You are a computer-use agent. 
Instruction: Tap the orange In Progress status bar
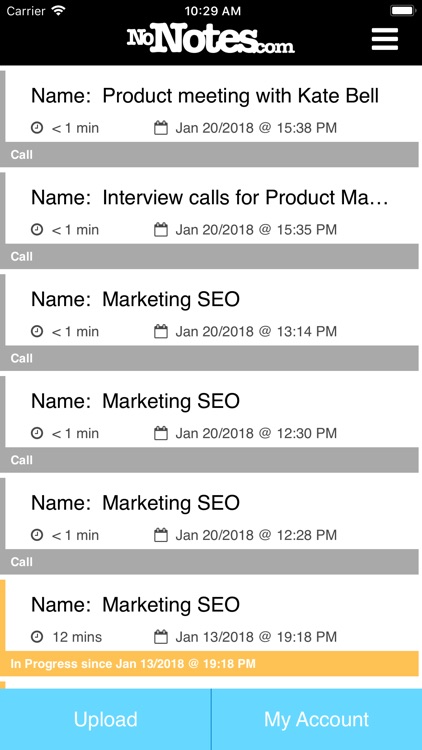pyautogui.click(x=210, y=663)
